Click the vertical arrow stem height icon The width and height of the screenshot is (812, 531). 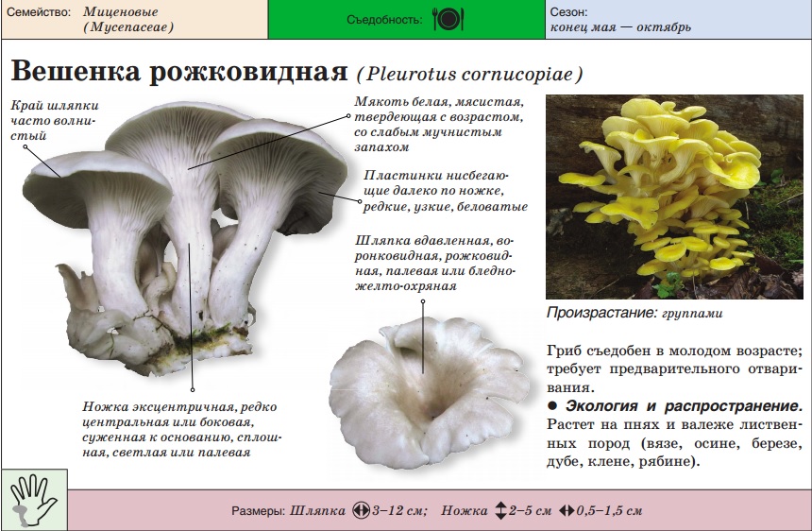coord(500,510)
